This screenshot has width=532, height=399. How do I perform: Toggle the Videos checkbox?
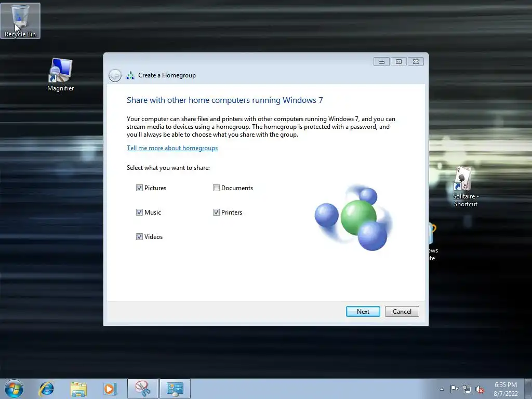click(139, 237)
